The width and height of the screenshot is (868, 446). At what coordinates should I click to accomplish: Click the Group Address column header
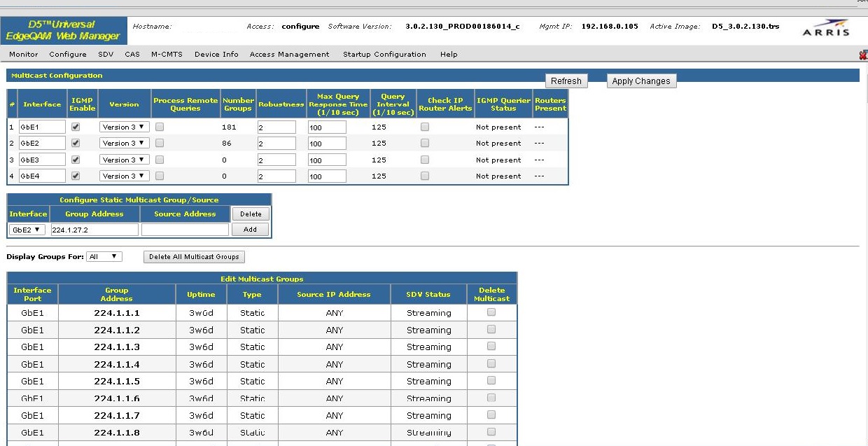(117, 294)
